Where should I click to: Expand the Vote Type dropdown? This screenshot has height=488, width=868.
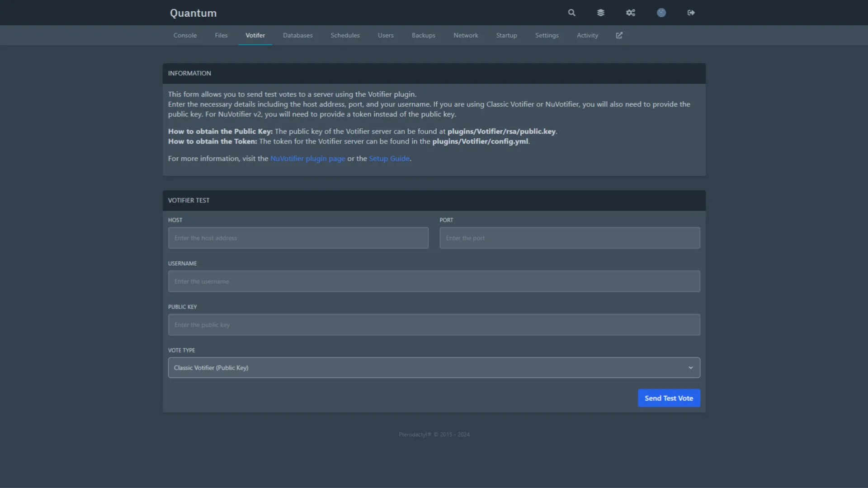pos(425,368)
